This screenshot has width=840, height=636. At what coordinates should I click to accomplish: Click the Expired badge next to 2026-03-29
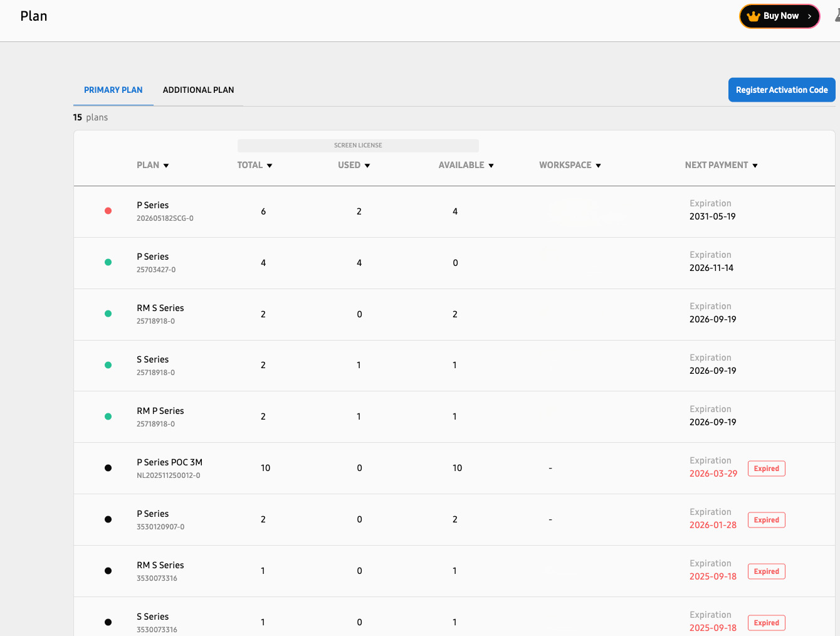pyautogui.click(x=766, y=469)
